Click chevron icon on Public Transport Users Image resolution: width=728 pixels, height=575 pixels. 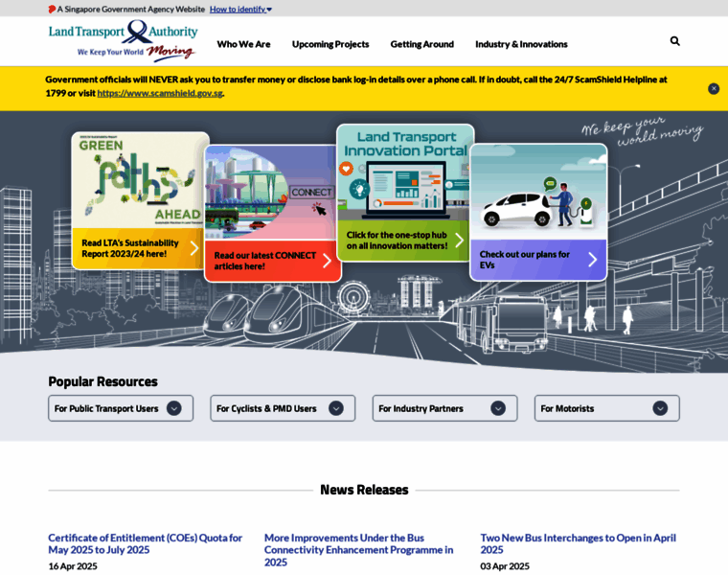point(174,408)
